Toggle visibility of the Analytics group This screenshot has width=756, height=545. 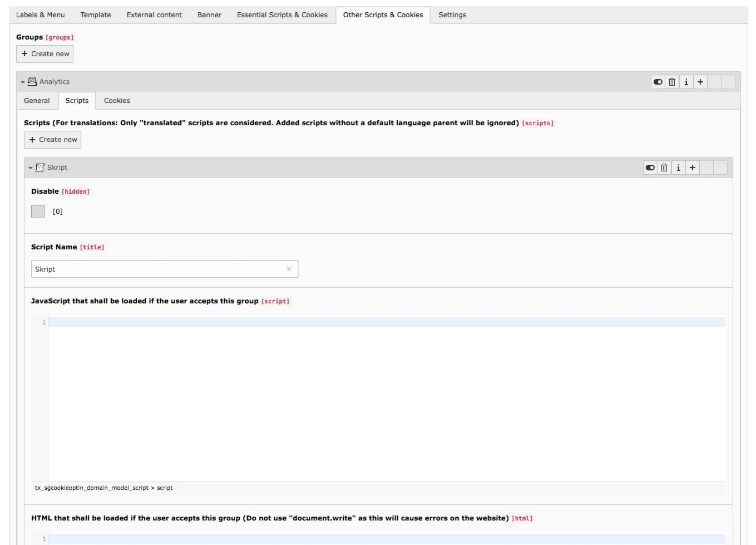(658, 81)
